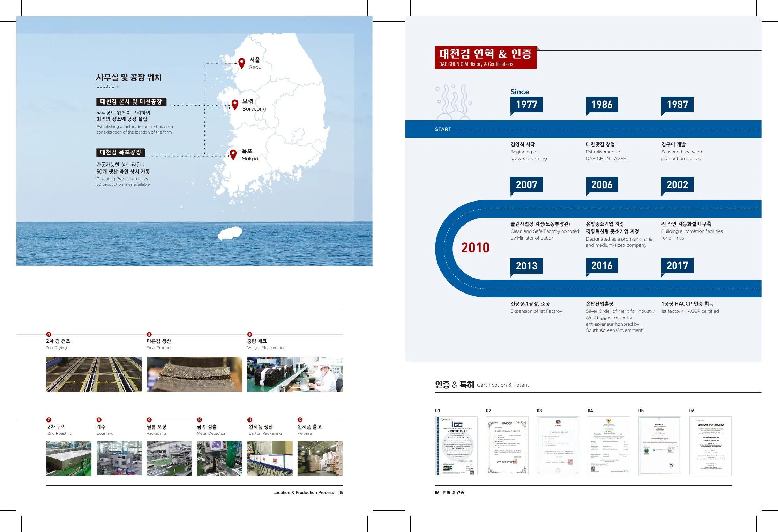Select the step 12 circle above Release
Viewport: 778px width, 532px height.
[300, 420]
